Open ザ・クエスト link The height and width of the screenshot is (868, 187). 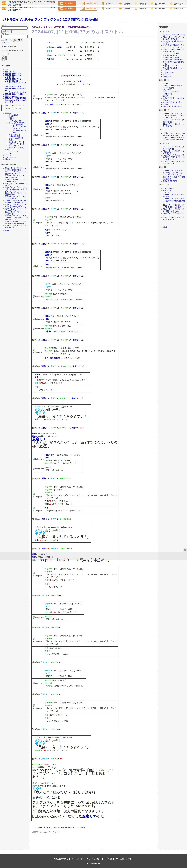point(14,151)
